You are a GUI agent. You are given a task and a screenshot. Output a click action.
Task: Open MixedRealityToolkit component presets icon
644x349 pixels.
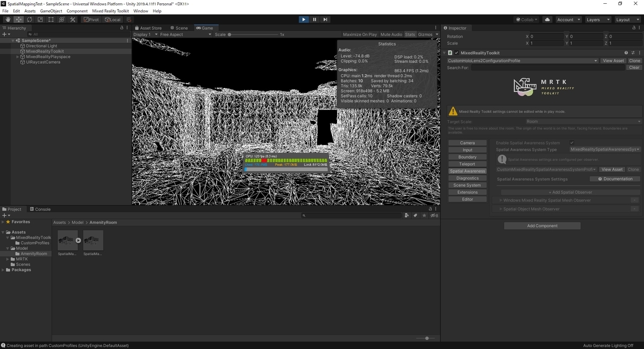tap(633, 53)
